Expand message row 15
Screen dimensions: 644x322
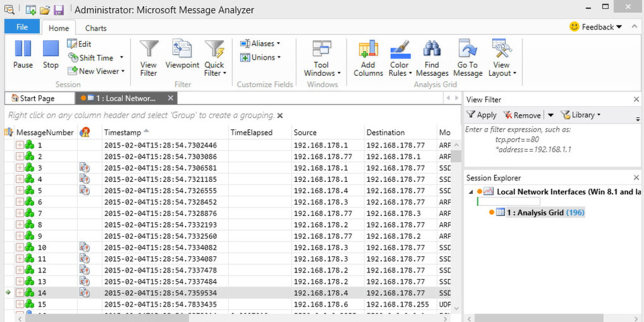tap(19, 305)
